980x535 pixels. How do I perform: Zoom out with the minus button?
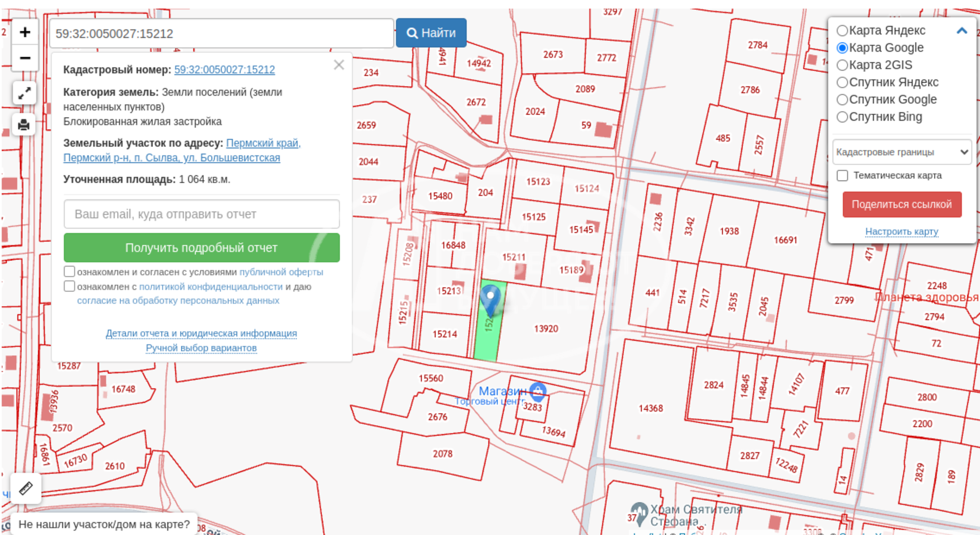coord(24,58)
